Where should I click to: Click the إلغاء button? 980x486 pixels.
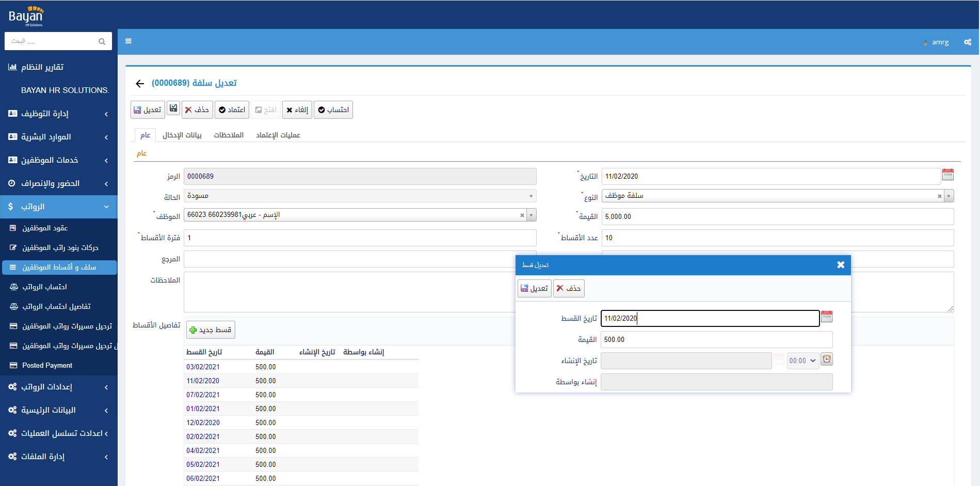click(x=297, y=109)
